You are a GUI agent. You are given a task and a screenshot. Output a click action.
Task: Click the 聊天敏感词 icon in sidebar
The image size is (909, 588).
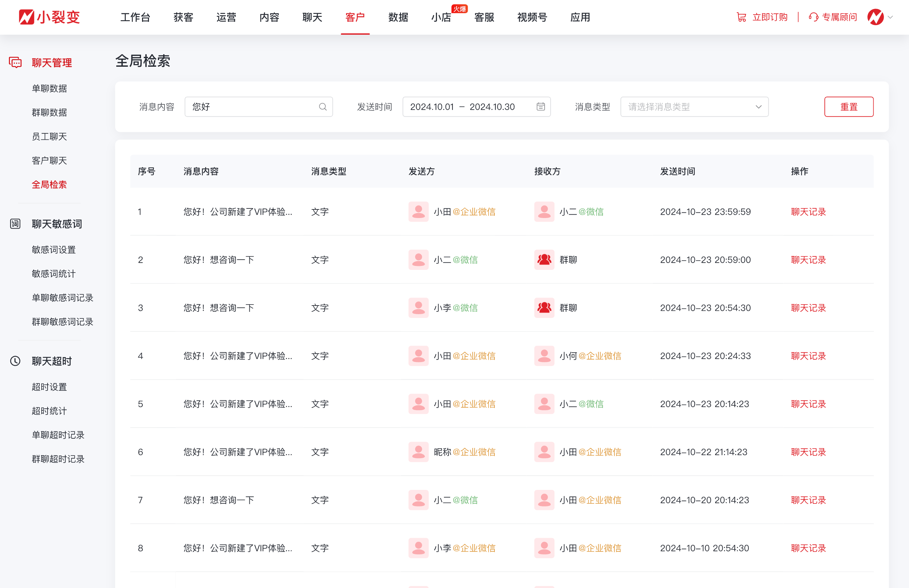[x=15, y=224]
